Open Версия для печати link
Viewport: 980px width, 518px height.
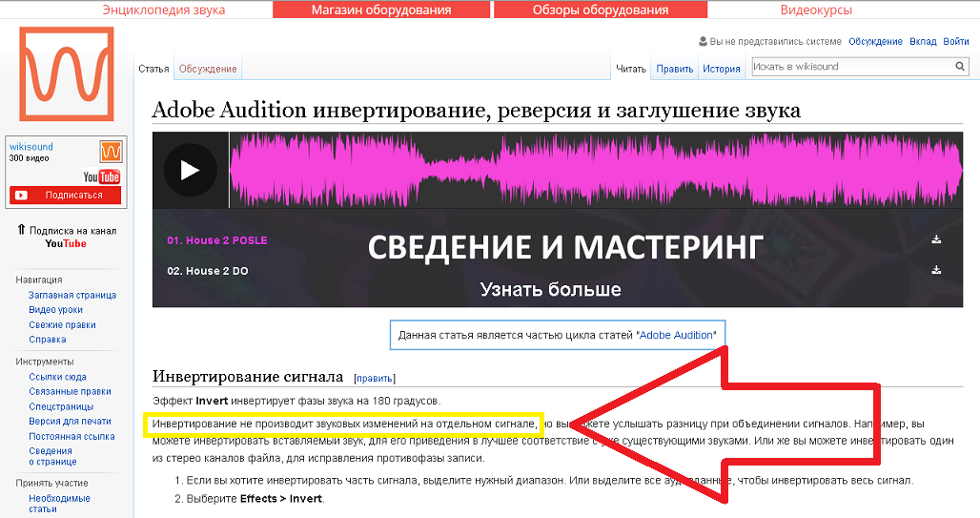click(x=70, y=421)
